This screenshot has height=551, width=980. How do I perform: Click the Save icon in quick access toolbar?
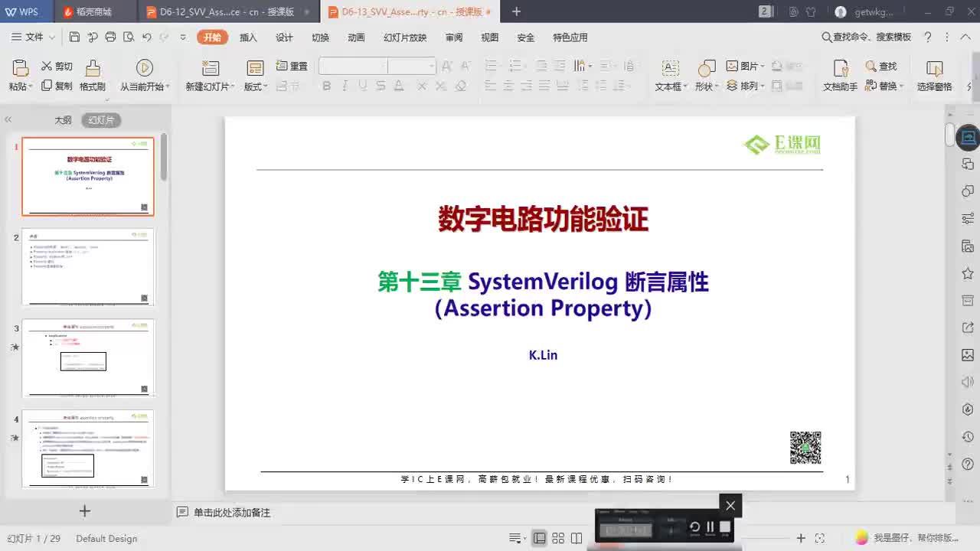pos(74,37)
